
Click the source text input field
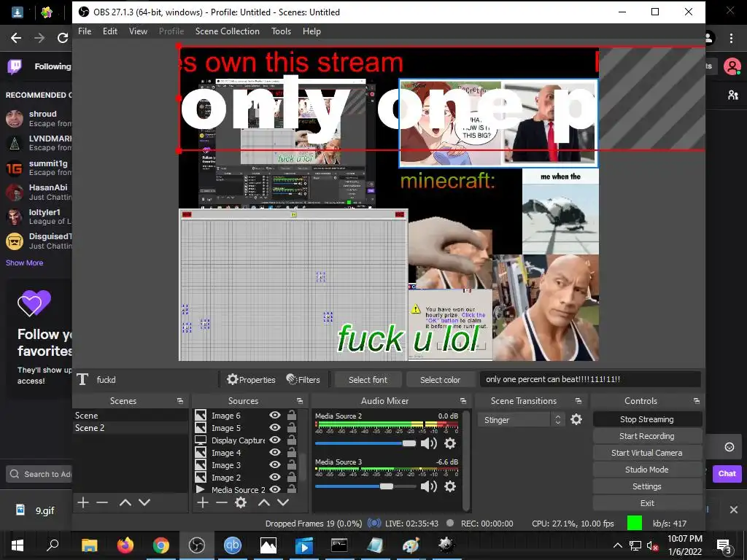pos(590,379)
